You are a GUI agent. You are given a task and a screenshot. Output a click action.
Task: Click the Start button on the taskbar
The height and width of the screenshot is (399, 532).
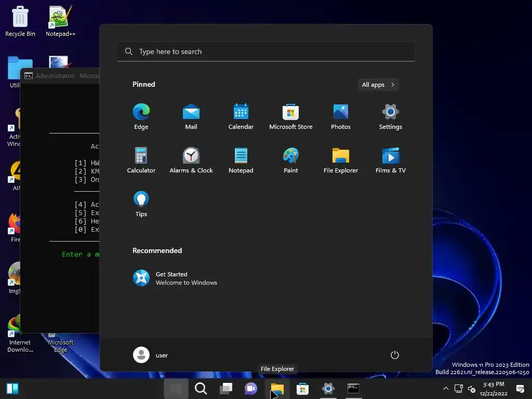pos(176,389)
